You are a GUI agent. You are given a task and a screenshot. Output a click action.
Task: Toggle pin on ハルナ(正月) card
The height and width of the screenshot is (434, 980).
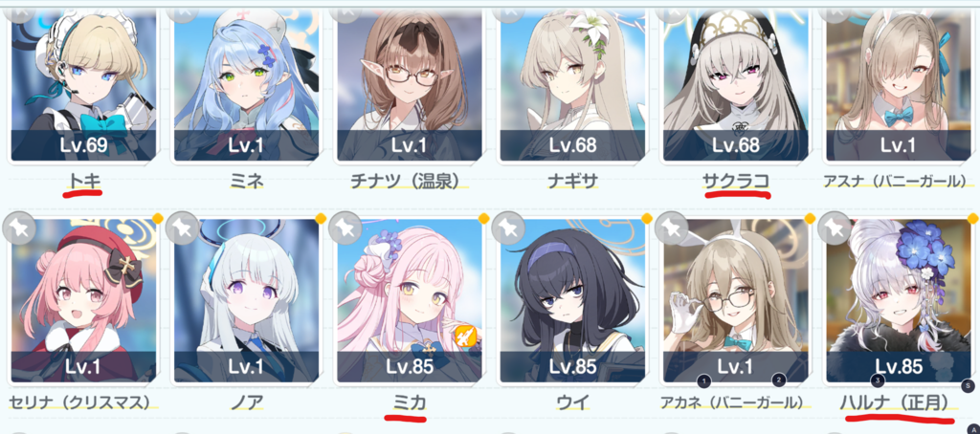click(x=834, y=228)
